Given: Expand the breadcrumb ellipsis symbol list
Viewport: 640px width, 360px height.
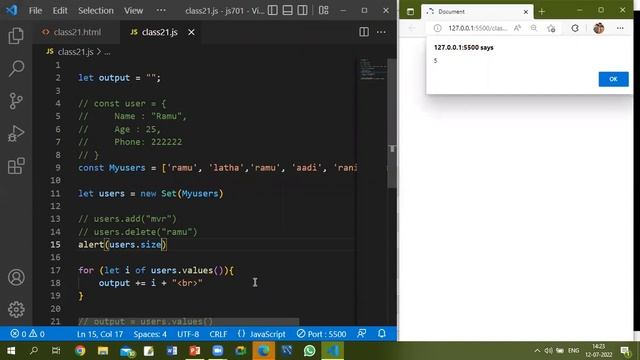Looking at the screenshot, I should pyautogui.click(x=107, y=52).
